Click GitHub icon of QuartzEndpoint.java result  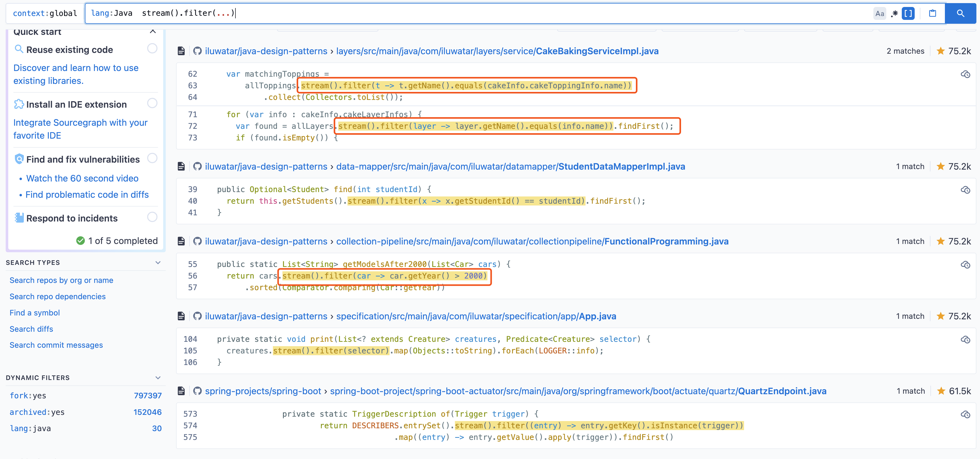pyautogui.click(x=197, y=391)
